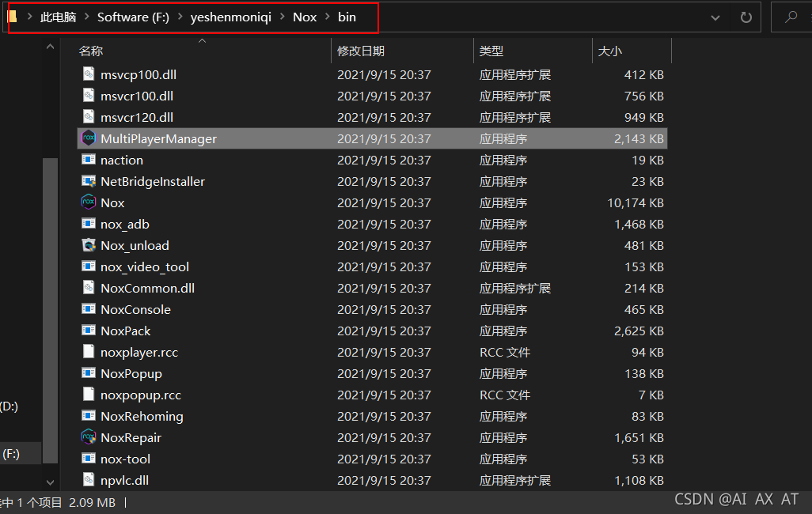The width and height of the screenshot is (812, 514).
Task: Click the nox_adb application icon
Action: click(x=89, y=224)
